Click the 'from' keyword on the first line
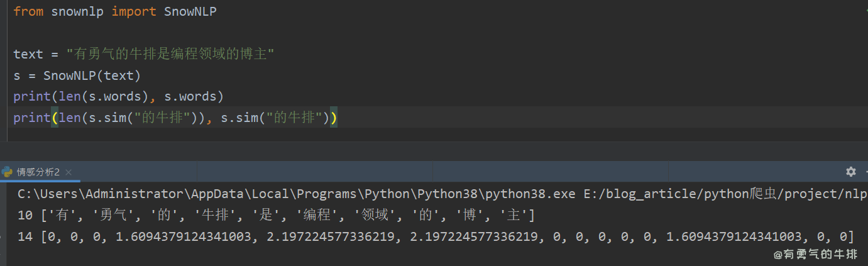This screenshot has height=266, width=868. tap(28, 12)
